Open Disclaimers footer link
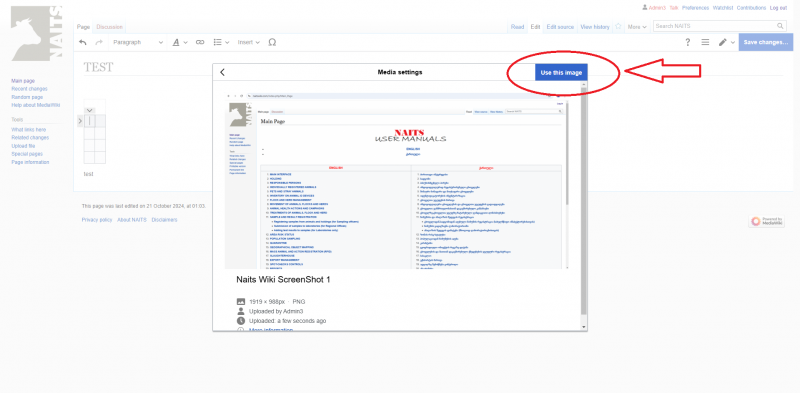 click(164, 220)
